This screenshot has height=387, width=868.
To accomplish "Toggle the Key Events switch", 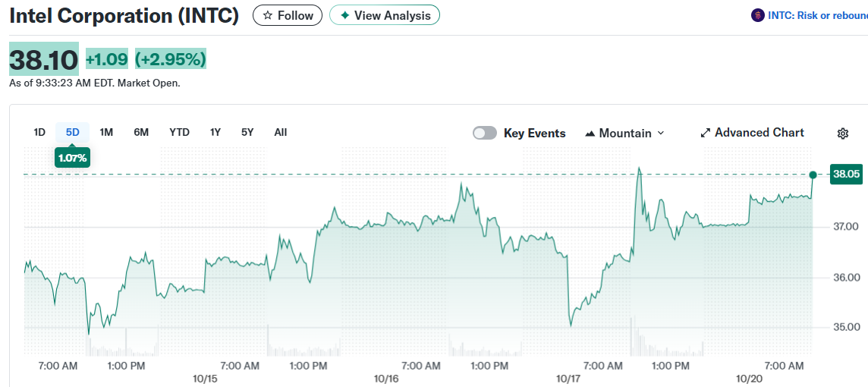I will pyautogui.click(x=485, y=133).
